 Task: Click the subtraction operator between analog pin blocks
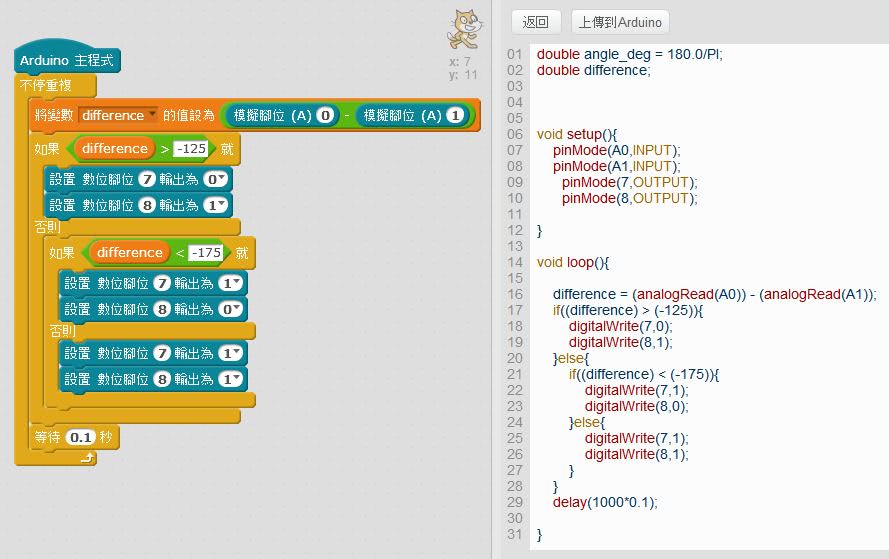[347, 116]
